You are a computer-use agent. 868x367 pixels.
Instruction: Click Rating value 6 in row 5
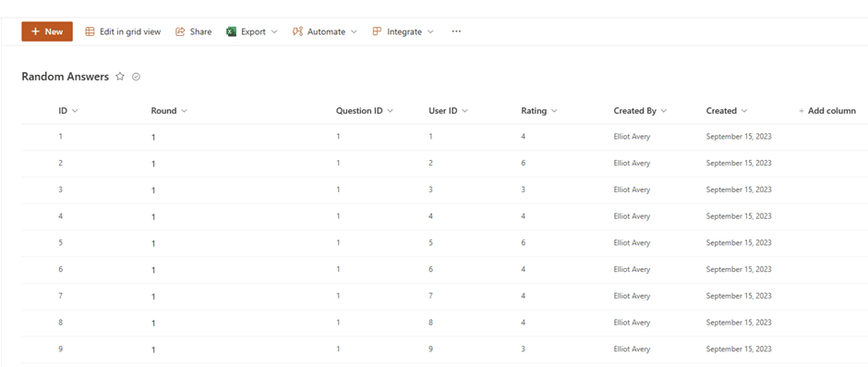pyautogui.click(x=524, y=243)
